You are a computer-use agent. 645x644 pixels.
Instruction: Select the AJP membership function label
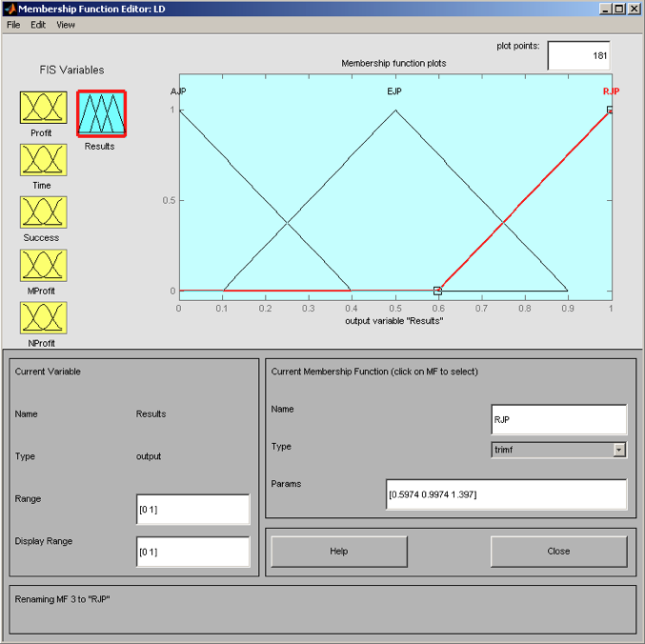tap(178, 91)
